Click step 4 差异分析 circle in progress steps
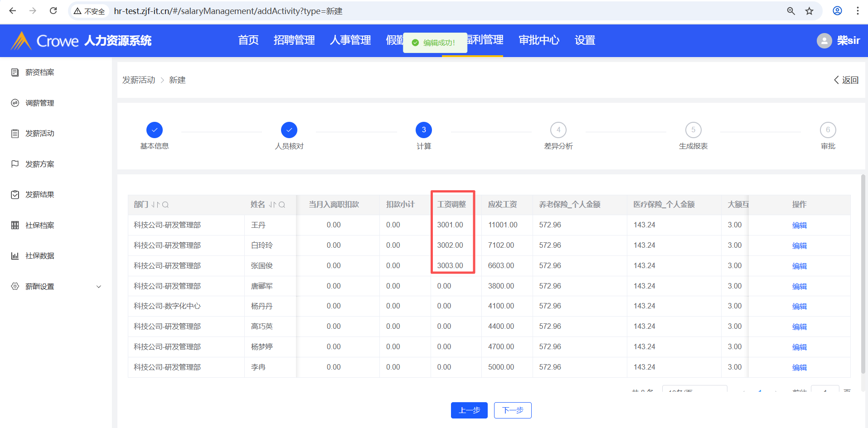 tap(558, 130)
